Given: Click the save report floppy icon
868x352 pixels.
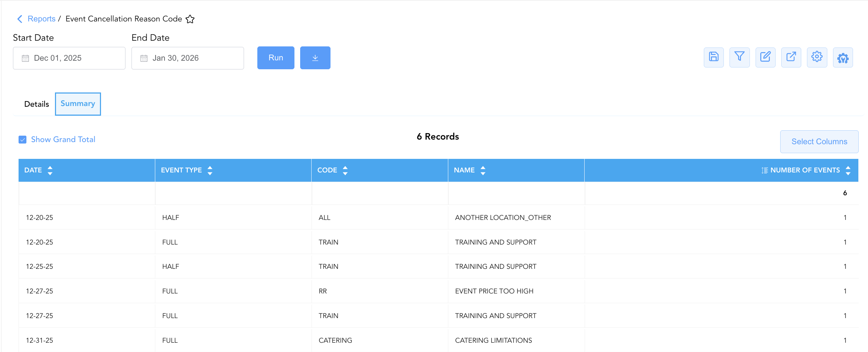Looking at the screenshot, I should coord(714,57).
